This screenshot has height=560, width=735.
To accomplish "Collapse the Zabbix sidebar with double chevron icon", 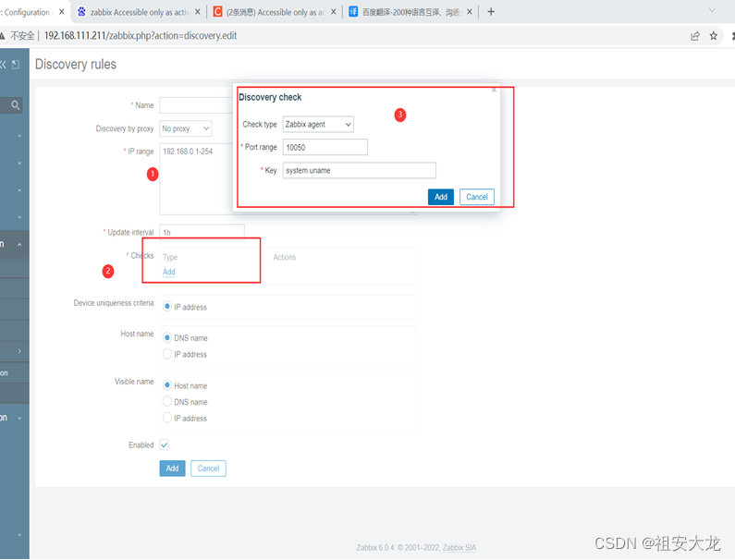I will [x=4, y=65].
